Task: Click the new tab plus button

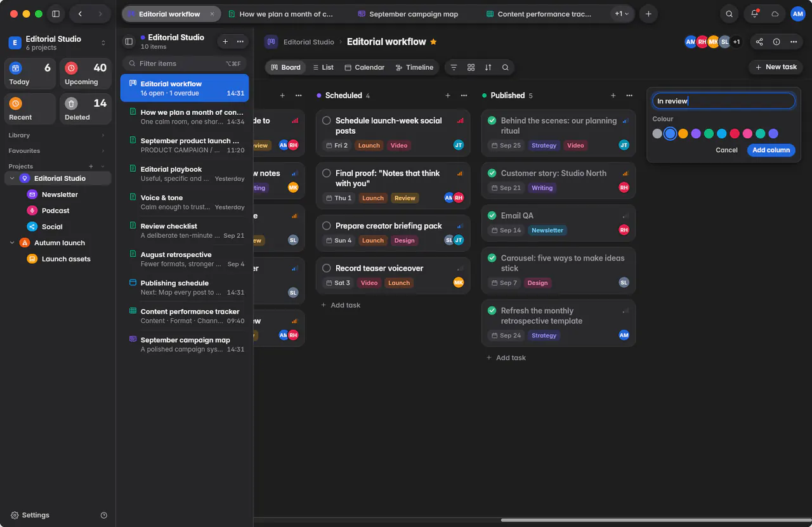Action: click(647, 14)
